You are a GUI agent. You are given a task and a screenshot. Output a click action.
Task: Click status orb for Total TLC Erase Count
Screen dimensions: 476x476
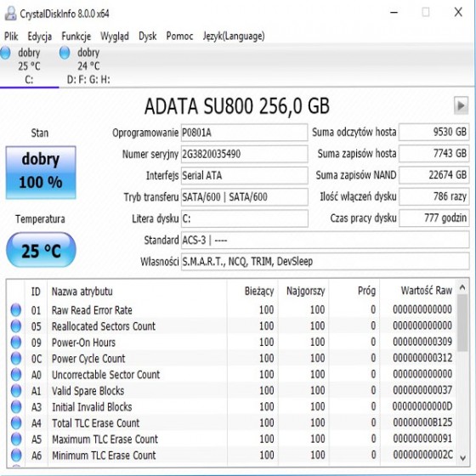click(x=16, y=423)
